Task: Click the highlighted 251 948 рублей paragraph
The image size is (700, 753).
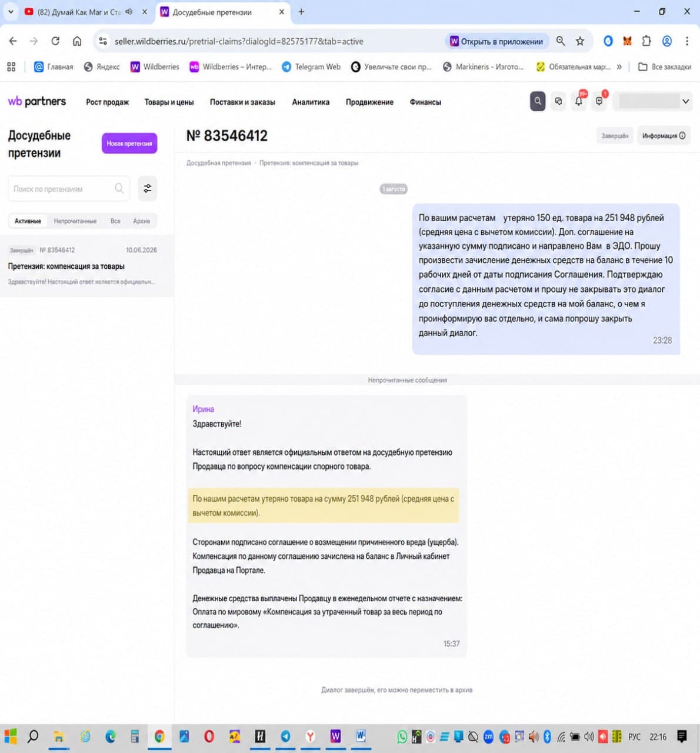Action: pos(323,505)
